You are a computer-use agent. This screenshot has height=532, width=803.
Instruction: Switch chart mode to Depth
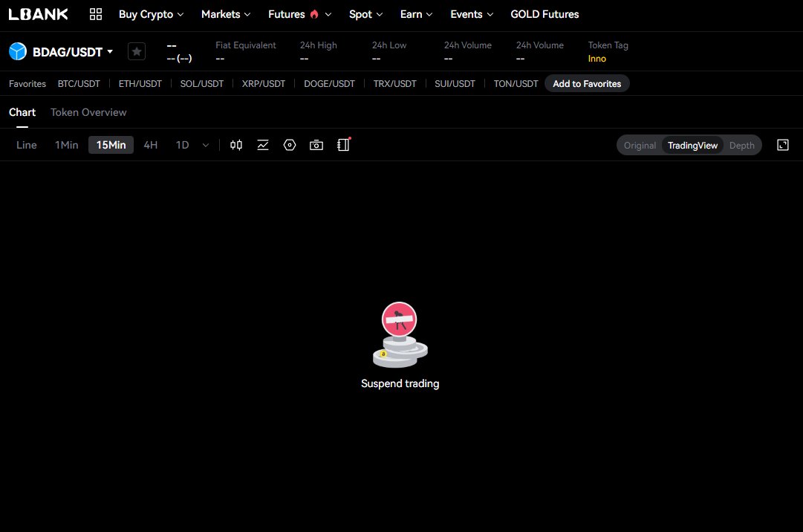tap(741, 146)
